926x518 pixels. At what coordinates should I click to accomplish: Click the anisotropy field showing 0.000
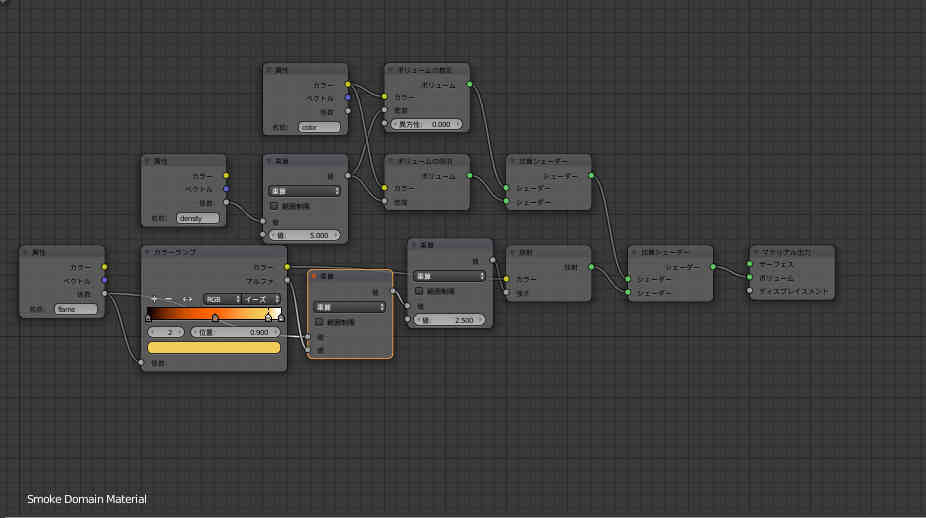(x=426, y=125)
